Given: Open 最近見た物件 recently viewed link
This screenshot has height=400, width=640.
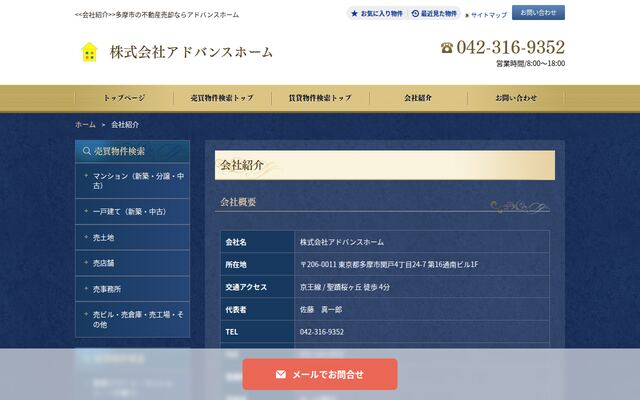Looking at the screenshot, I should pyautogui.click(x=434, y=13).
